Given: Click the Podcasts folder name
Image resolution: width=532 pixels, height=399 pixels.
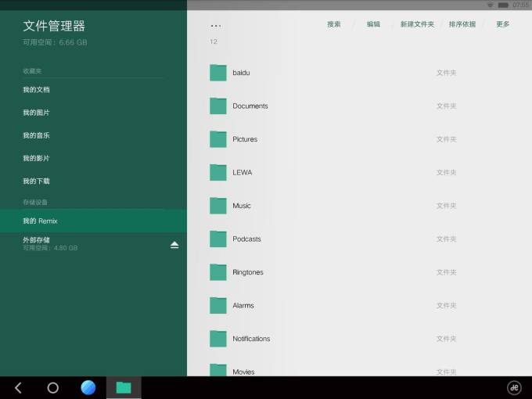Looking at the screenshot, I should (x=246, y=239).
